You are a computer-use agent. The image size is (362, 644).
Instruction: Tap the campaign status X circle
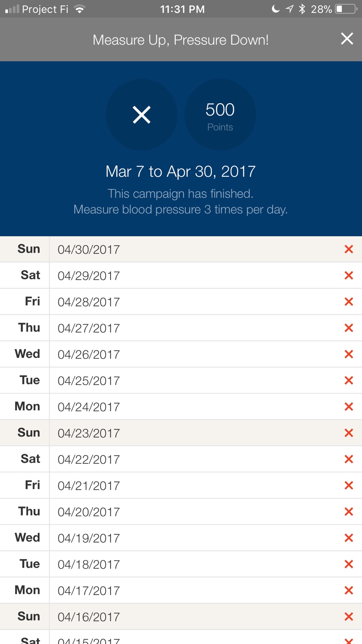click(142, 115)
